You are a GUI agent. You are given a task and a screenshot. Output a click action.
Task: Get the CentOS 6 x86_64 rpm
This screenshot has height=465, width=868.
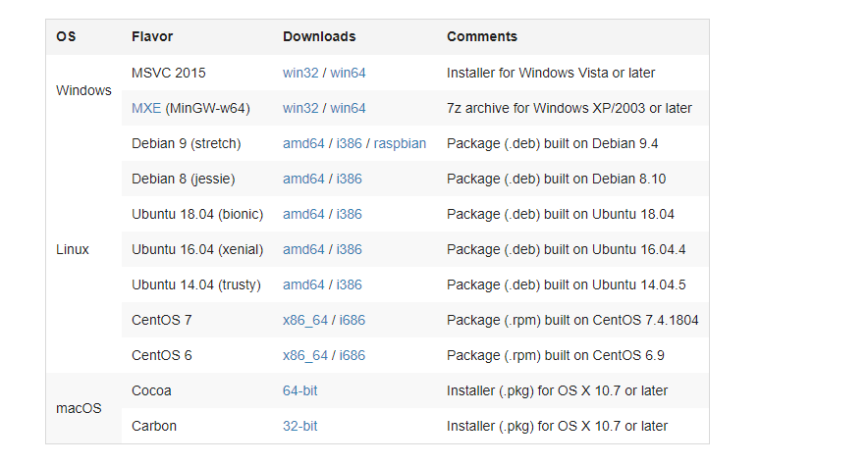click(305, 355)
